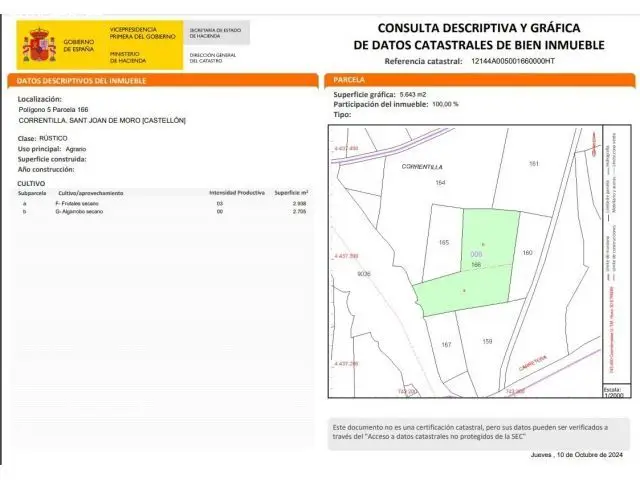
Task: Click the 'Localización:' label
Action: coord(40,99)
